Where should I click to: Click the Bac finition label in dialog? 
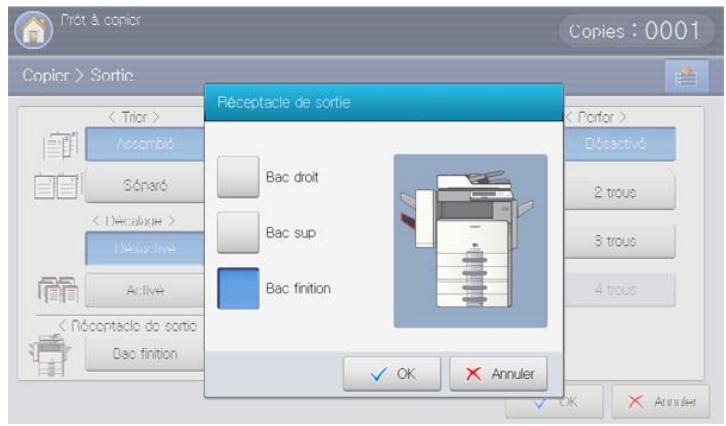[x=298, y=288]
